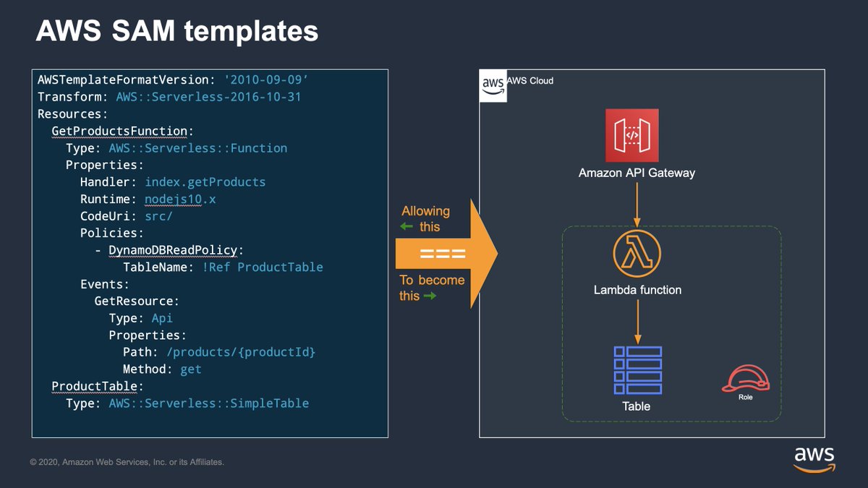Click the 'Path:' key
The height and width of the screenshot is (488, 868).
[x=141, y=352]
